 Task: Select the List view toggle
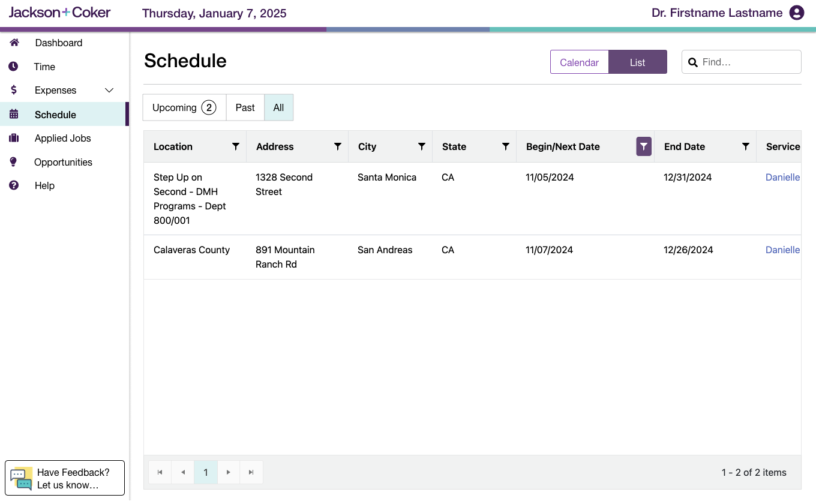[638, 62]
